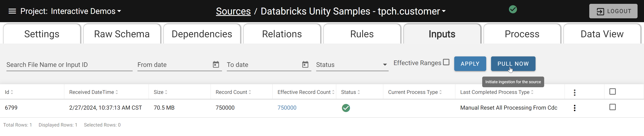Click the To date calendar icon
This screenshot has width=644, height=136.
pyautogui.click(x=305, y=64)
